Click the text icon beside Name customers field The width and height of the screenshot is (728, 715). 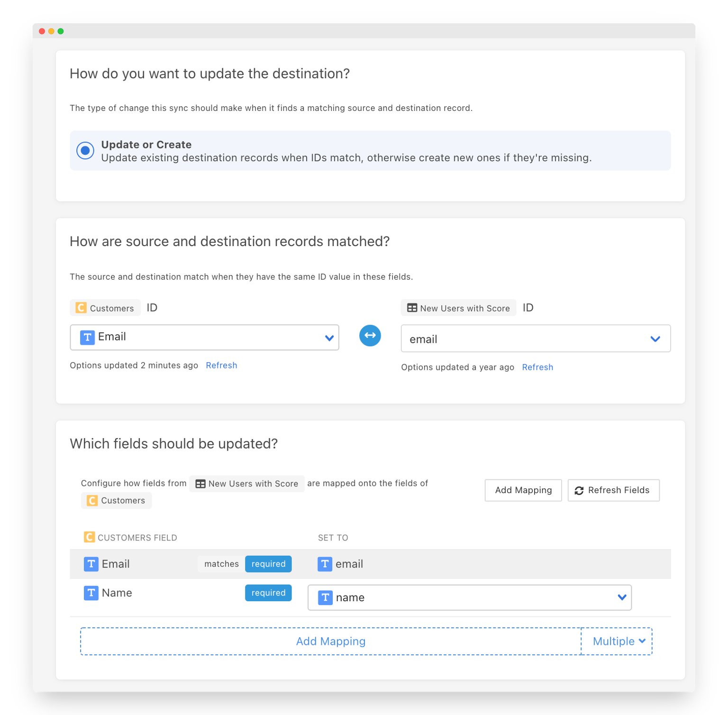91,593
